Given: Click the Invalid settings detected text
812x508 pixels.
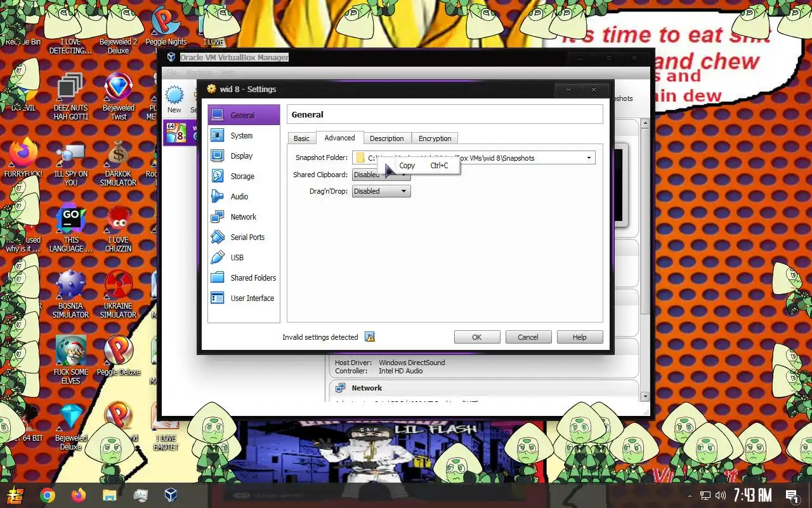Looking at the screenshot, I should [x=320, y=337].
